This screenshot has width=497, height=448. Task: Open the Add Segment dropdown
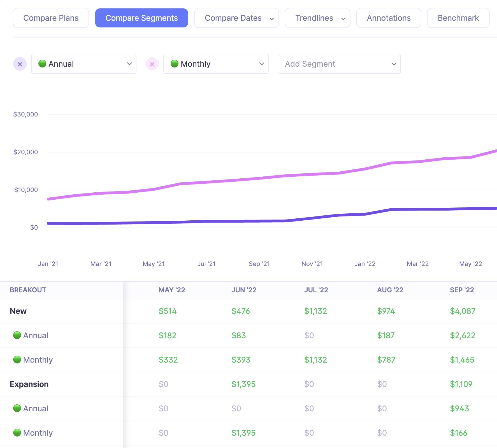point(339,64)
